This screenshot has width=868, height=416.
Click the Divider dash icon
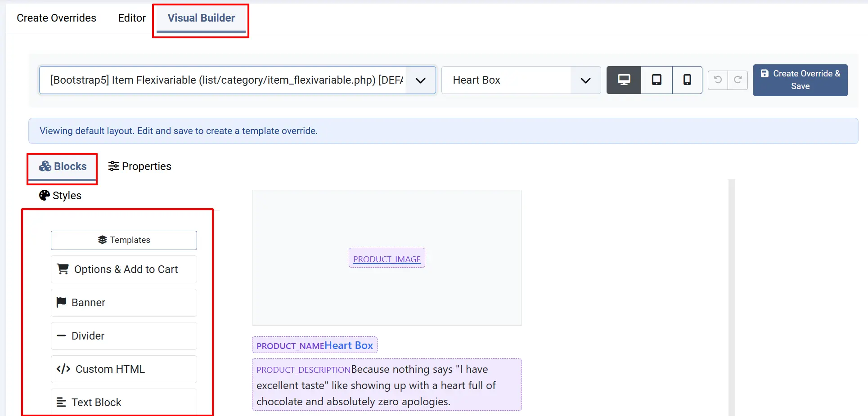pyautogui.click(x=61, y=335)
